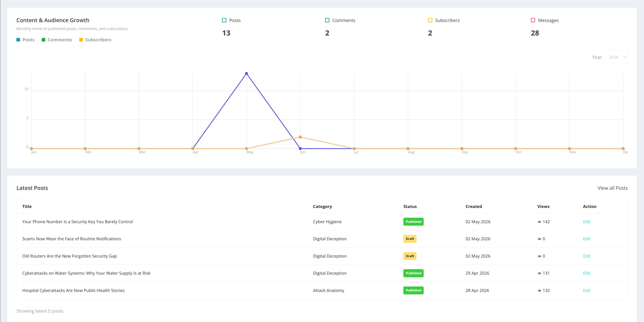Image resolution: width=644 pixels, height=322 pixels.
Task: Click Digital Deception in Water Systems row
Action: (x=330, y=273)
